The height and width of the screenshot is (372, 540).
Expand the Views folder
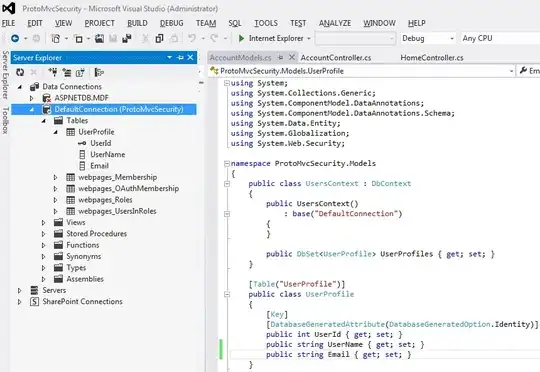click(x=43, y=223)
